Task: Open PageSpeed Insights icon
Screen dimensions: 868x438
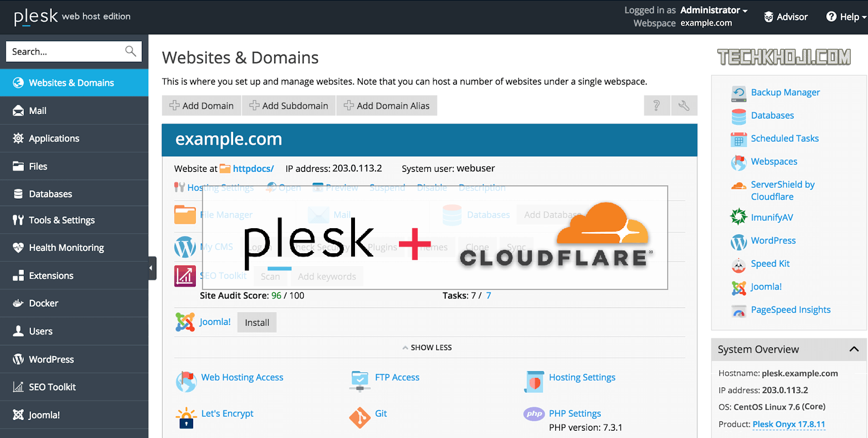Action: click(739, 311)
